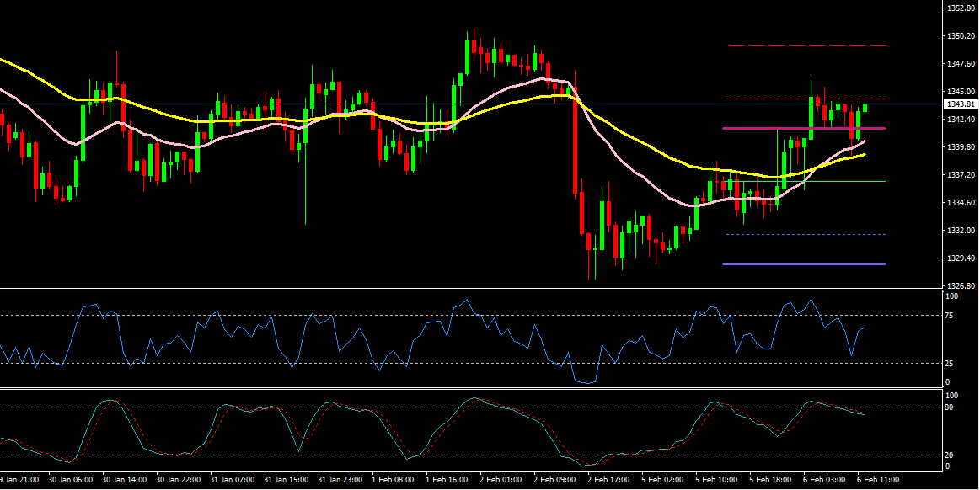The height and width of the screenshot is (490, 980).
Task: Select the "1 Feb 16:00" time label
Action: pyautogui.click(x=446, y=480)
